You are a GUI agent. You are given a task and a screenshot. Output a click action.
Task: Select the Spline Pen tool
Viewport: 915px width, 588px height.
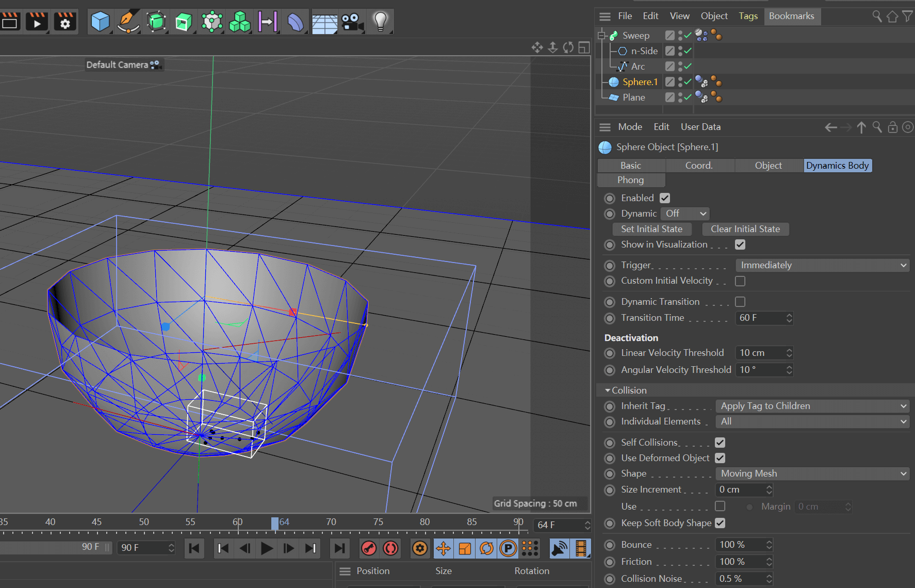point(128,22)
